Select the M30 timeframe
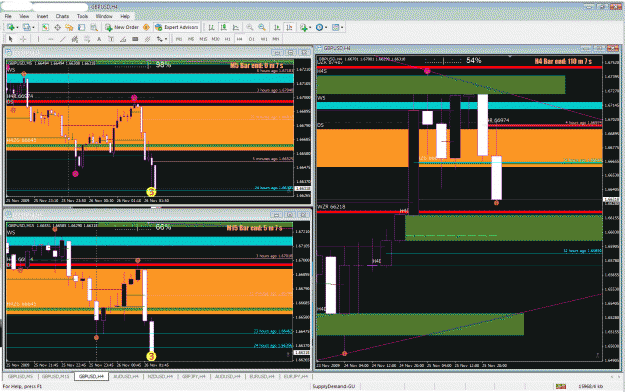Screen dimensions: 625x392 click(x=216, y=39)
